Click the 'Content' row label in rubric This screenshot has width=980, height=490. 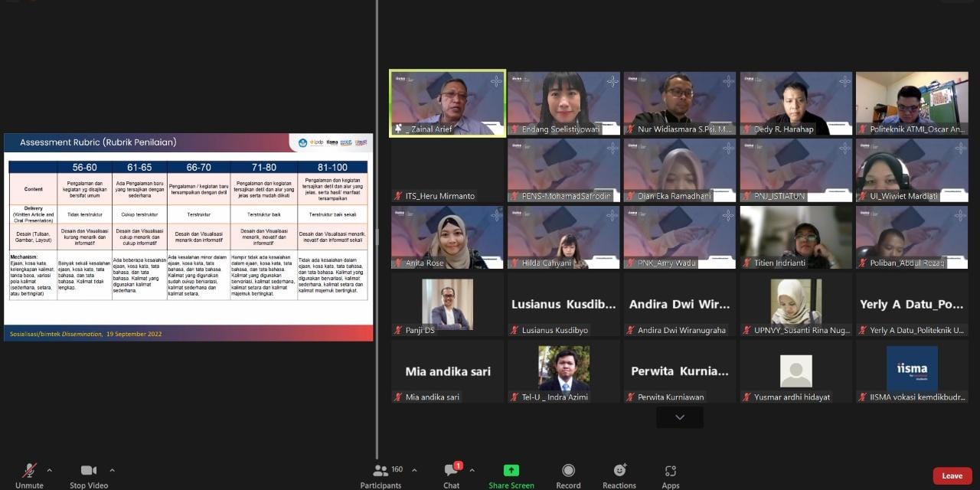[33, 188]
